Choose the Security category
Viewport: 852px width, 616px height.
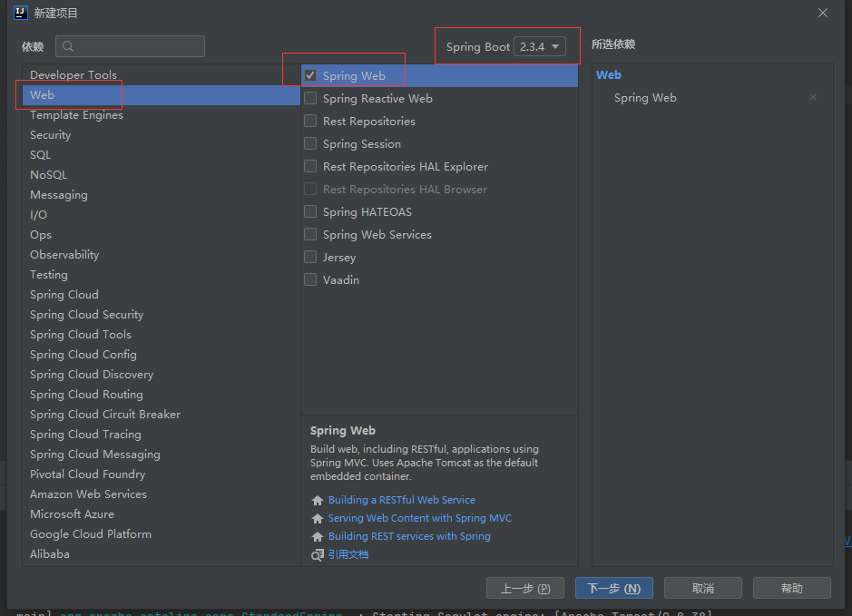[162, 134]
